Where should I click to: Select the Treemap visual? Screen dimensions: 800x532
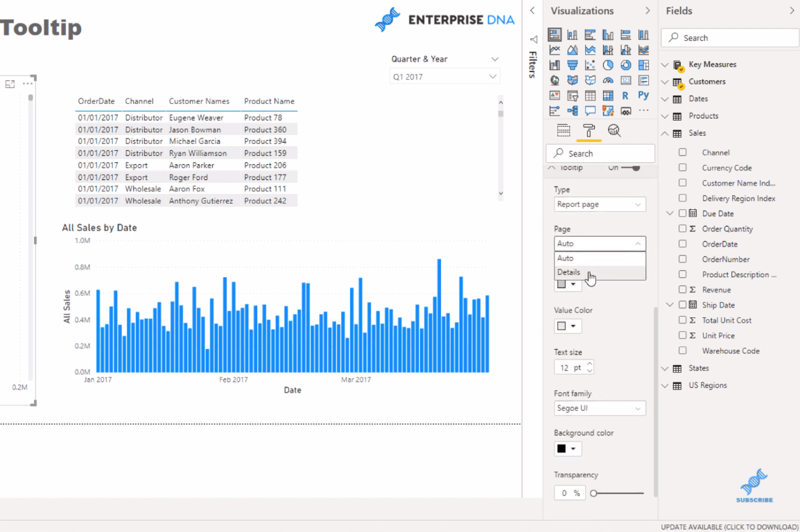(644, 65)
